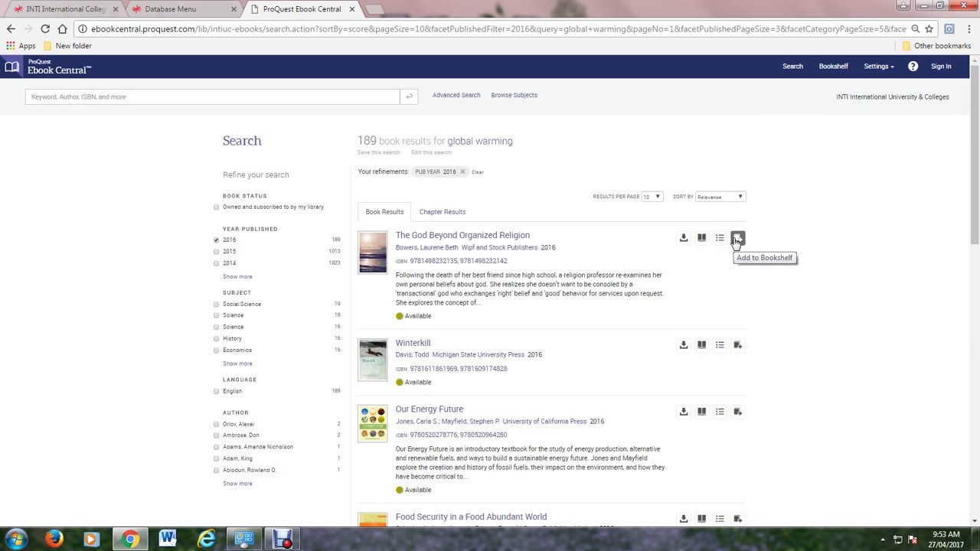
Task: Open Internet Explorer from the taskbar
Action: tap(206, 540)
